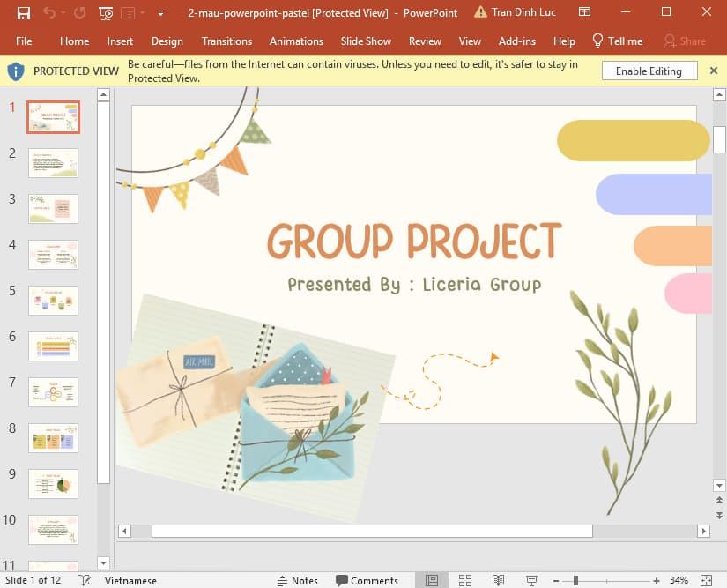727x588 pixels.
Task: Open the Transitions ribbon tab
Action: point(226,41)
